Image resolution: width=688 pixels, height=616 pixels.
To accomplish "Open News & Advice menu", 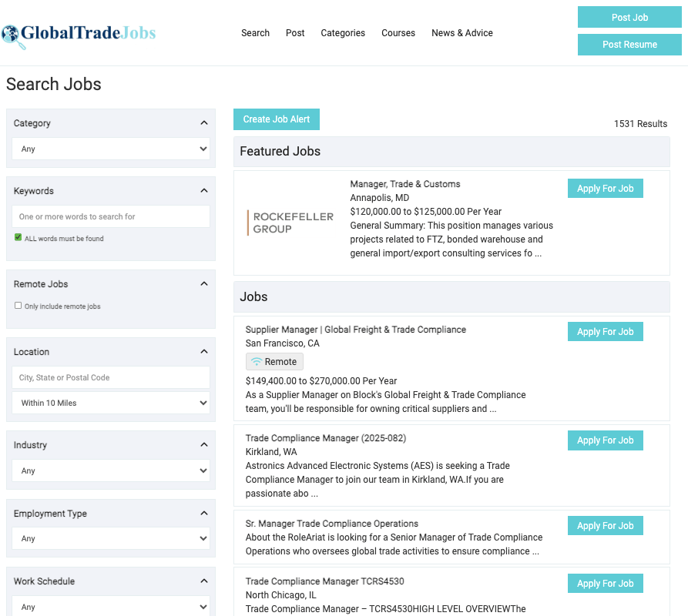I will click(x=462, y=33).
